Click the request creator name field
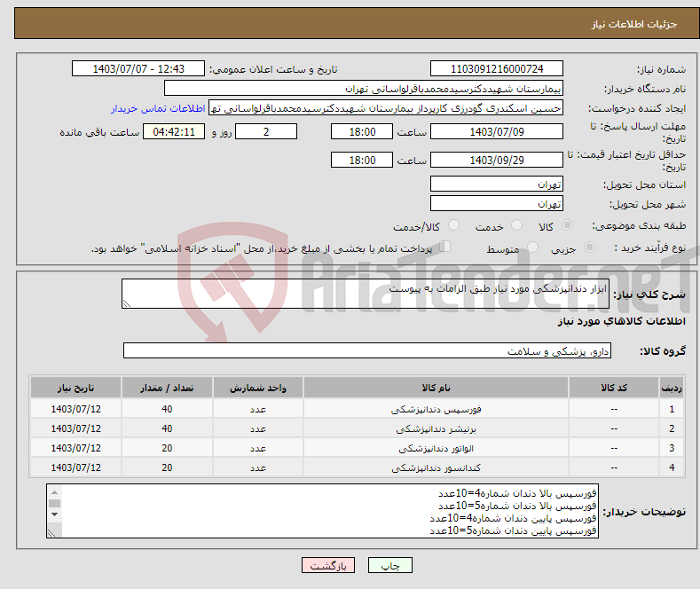 386,108
